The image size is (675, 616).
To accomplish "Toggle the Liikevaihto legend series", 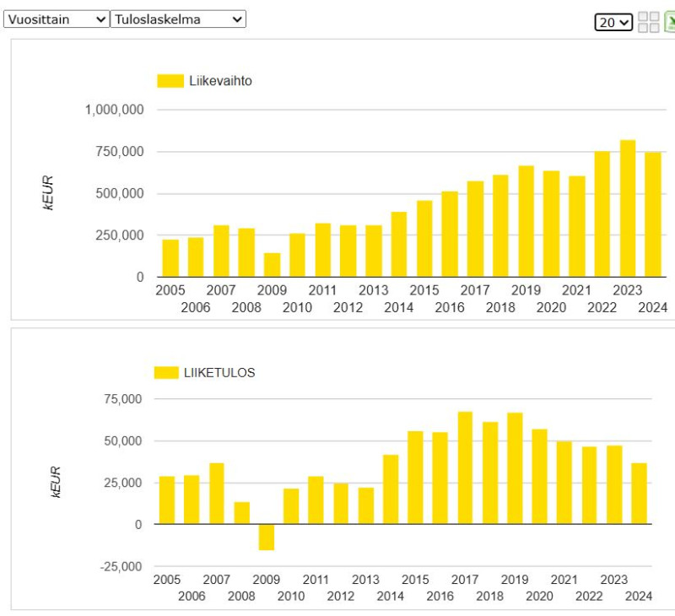I will coord(220,81).
